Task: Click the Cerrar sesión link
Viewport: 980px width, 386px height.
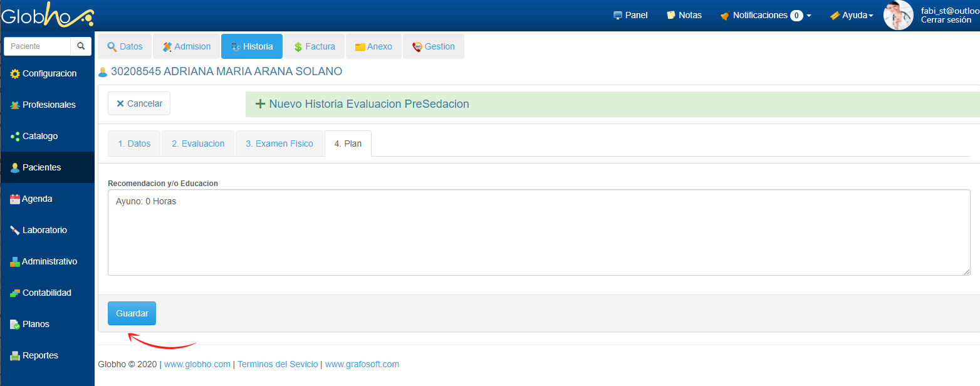Action: pyautogui.click(x=946, y=20)
